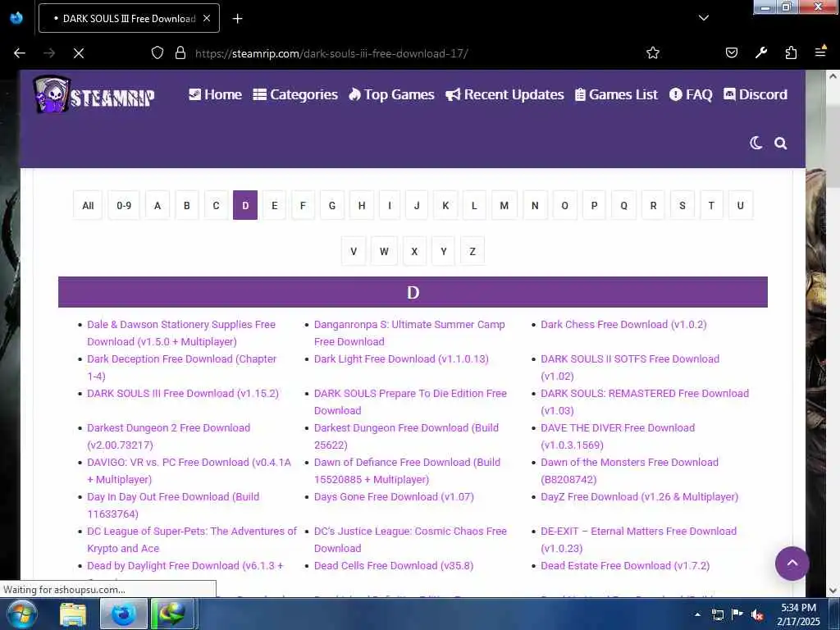Open Internet Download Manager taskbar icon

(x=171, y=614)
